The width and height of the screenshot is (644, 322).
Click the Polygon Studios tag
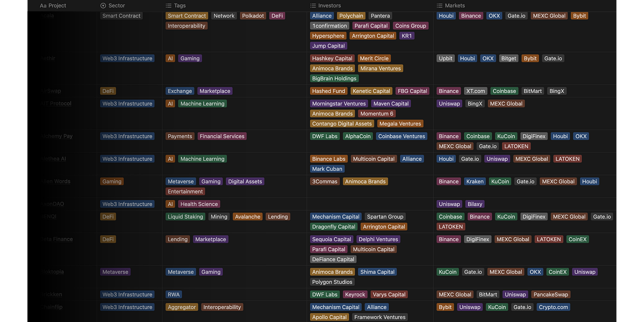click(x=332, y=282)
